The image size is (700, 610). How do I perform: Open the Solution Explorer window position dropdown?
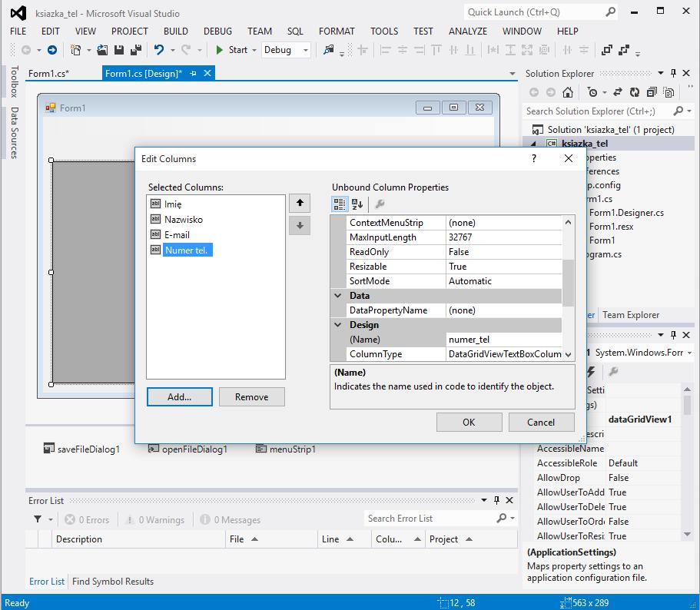point(661,73)
